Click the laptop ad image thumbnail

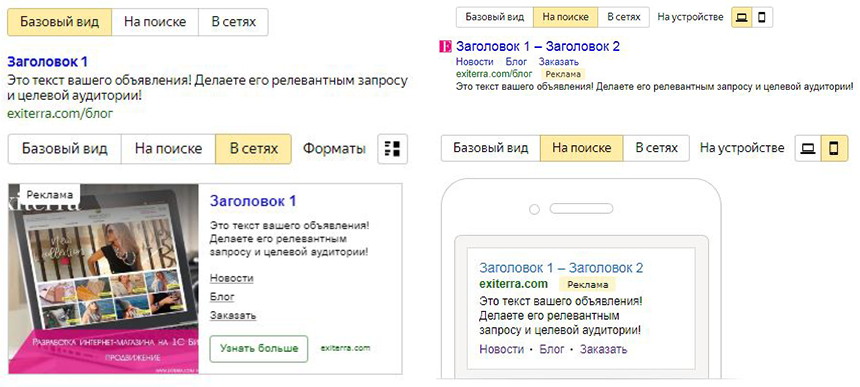coord(104,279)
